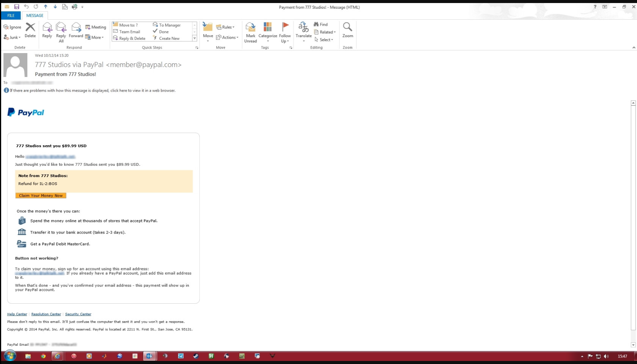Open the Categorize color menu
Viewport: 637px width, 364px height.
pos(268,32)
